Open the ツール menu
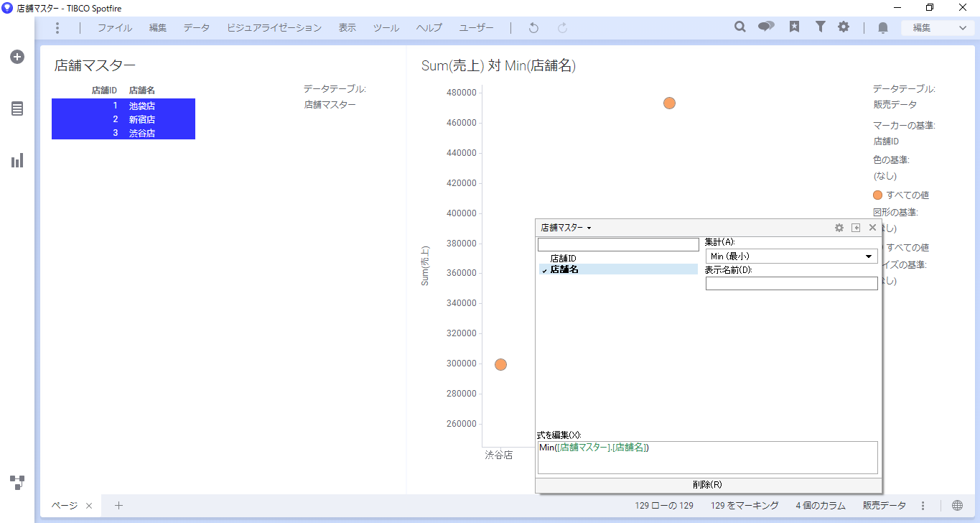 click(x=386, y=28)
